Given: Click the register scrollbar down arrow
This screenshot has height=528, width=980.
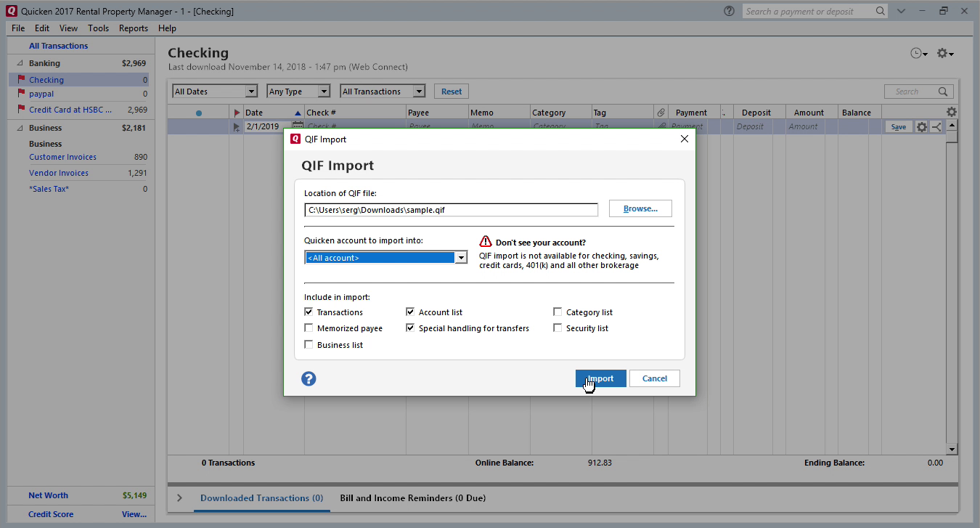Looking at the screenshot, I should 952,450.
